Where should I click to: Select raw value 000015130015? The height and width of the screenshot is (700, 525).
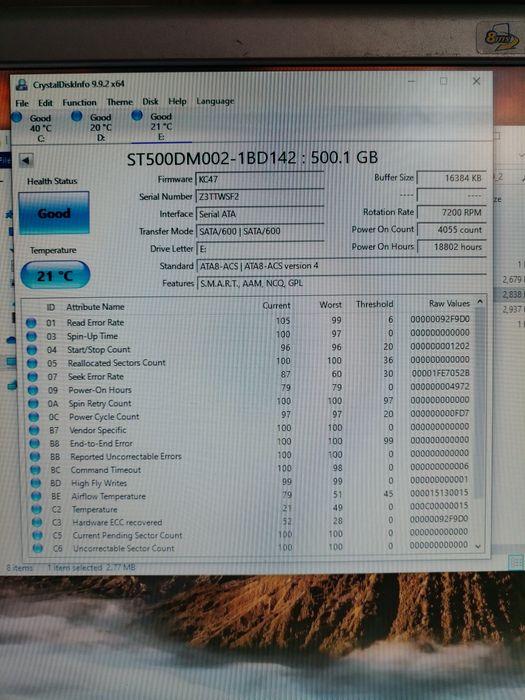pyautogui.click(x=439, y=492)
